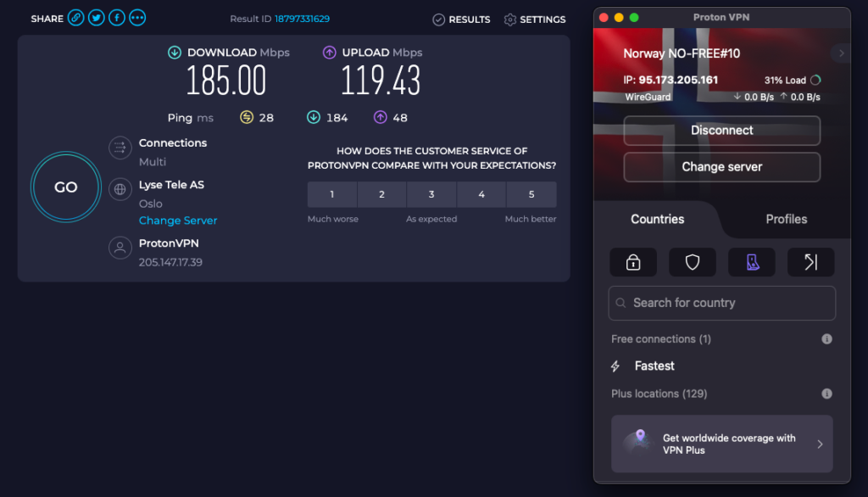Rate customer service 4
The width and height of the screenshot is (868, 497).
[x=481, y=194]
